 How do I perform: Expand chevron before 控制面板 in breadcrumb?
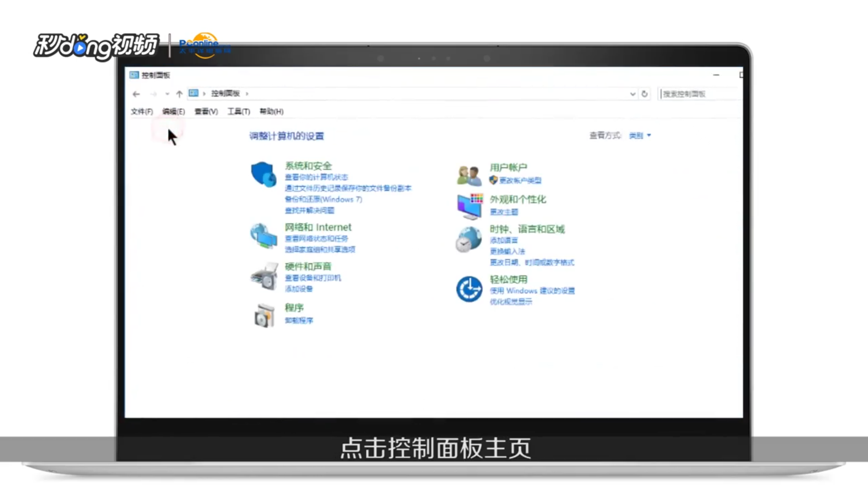[204, 94]
